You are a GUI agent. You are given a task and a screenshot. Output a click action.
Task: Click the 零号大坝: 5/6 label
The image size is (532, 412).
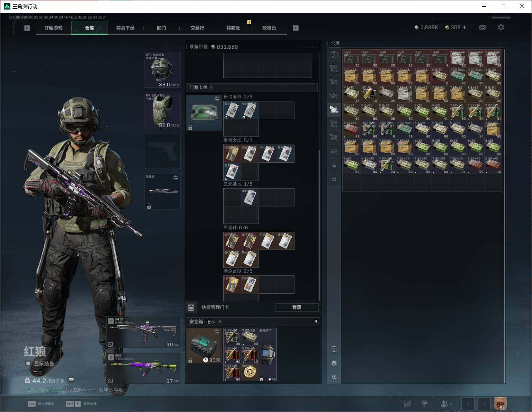pos(238,140)
